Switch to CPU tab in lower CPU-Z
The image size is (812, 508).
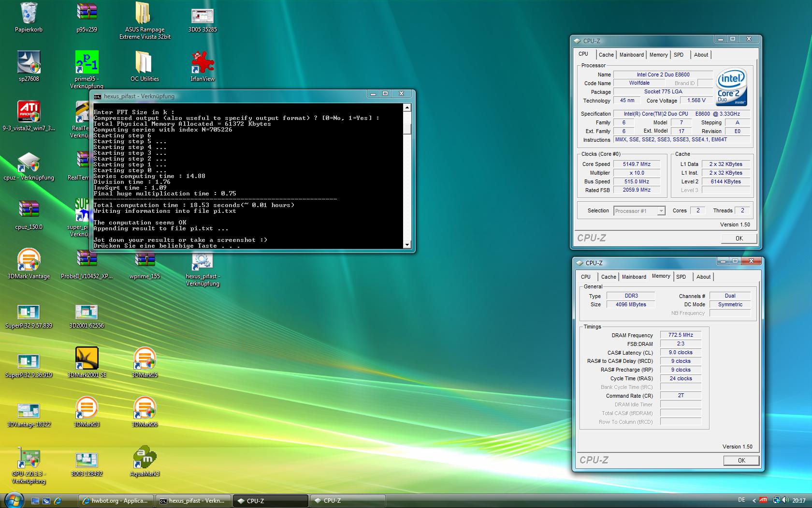[586, 277]
